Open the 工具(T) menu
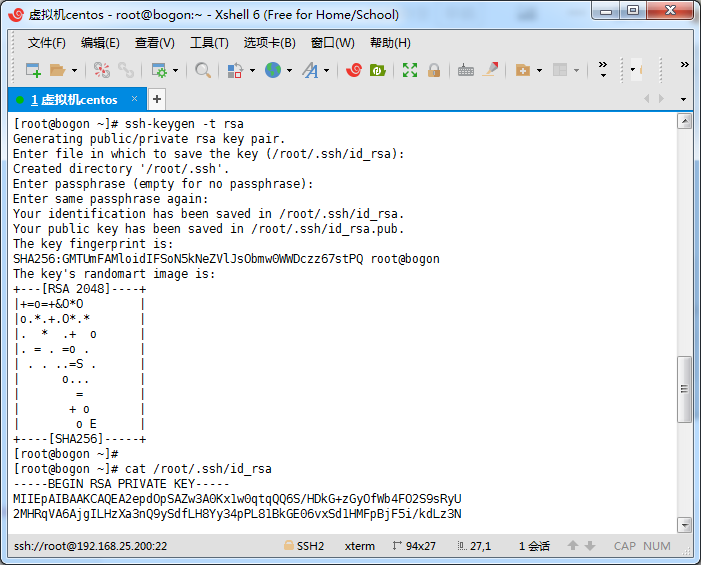Image resolution: width=701 pixels, height=565 pixels. [209, 43]
